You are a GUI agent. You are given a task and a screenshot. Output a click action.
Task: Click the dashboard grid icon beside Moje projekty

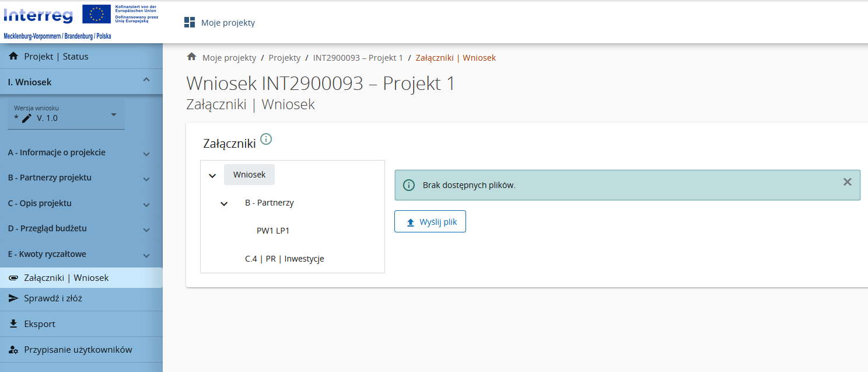click(x=190, y=23)
